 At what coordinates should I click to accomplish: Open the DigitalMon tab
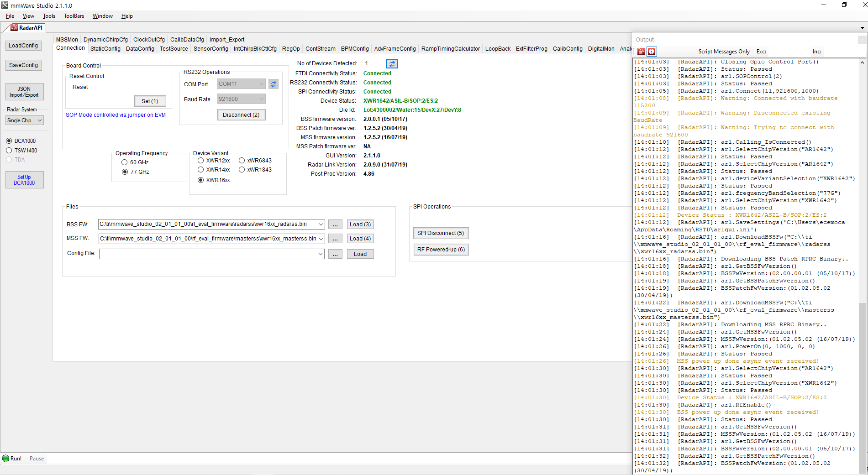(x=601, y=49)
